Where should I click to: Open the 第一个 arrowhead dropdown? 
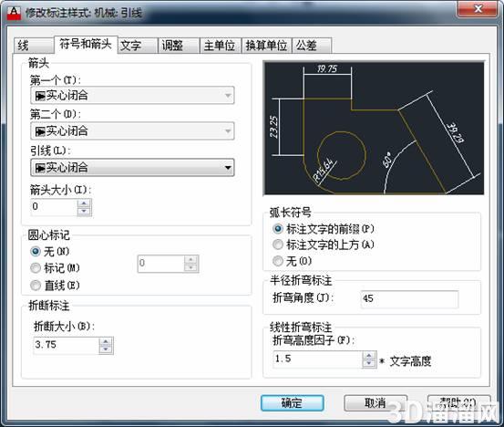(132, 95)
